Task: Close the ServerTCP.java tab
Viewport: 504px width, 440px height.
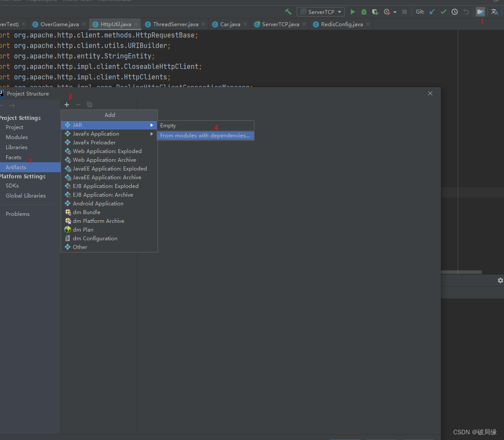Action: tap(304, 24)
